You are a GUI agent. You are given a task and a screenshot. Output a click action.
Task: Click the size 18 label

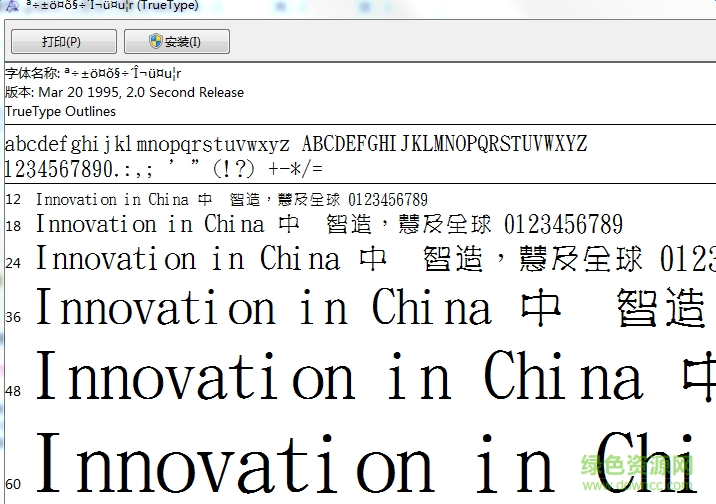pos(13,226)
